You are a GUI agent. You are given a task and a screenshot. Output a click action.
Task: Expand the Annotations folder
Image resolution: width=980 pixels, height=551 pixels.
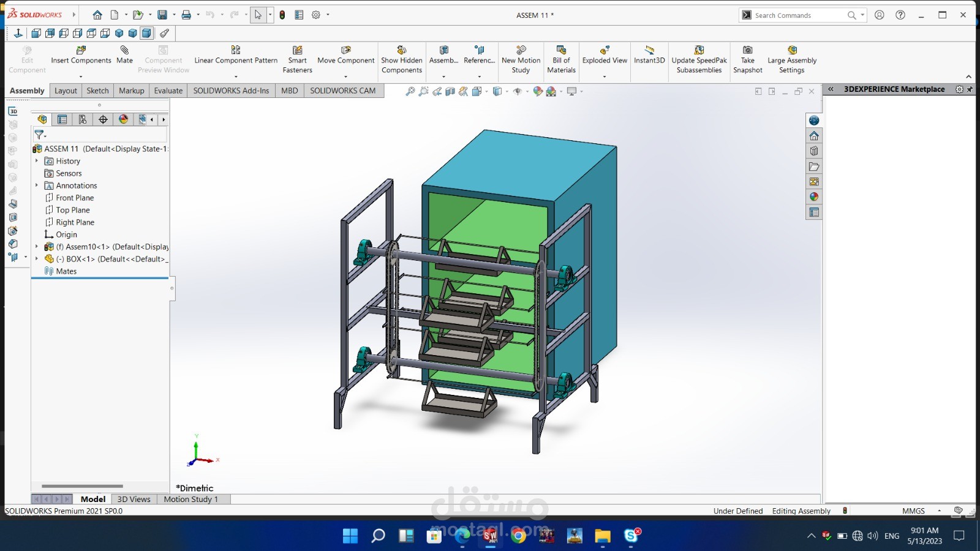[37, 186]
